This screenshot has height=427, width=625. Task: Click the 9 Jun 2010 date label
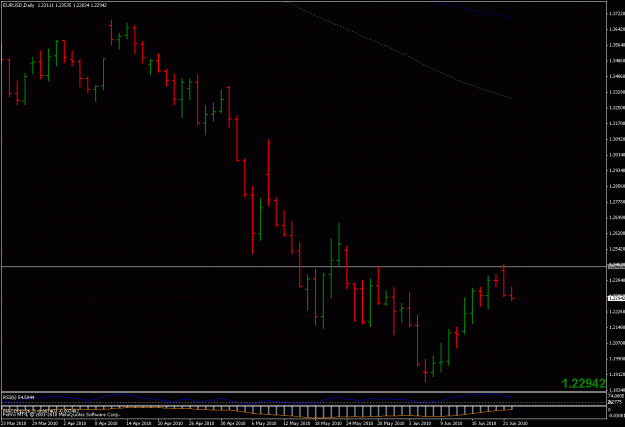[x=451, y=423]
